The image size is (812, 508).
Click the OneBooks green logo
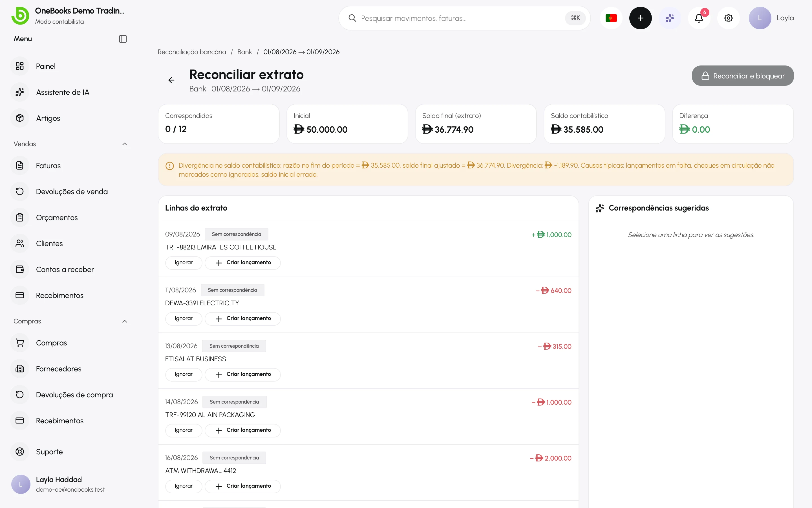point(20,16)
